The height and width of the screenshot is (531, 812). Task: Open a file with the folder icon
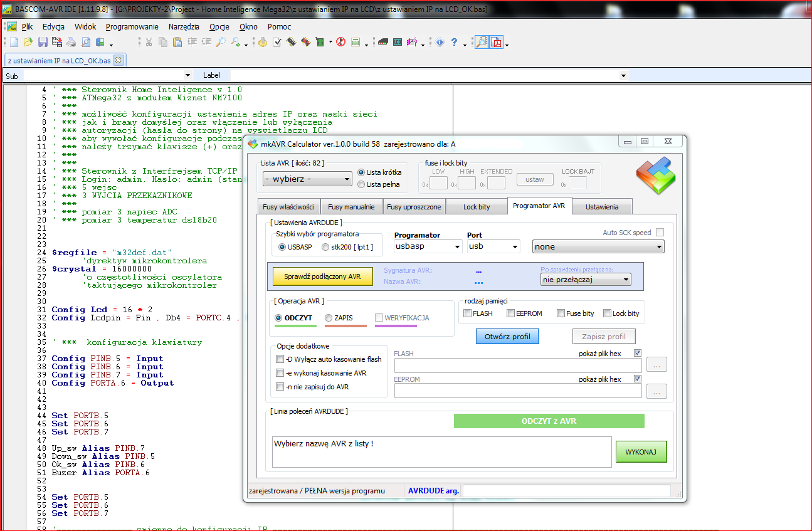point(28,43)
